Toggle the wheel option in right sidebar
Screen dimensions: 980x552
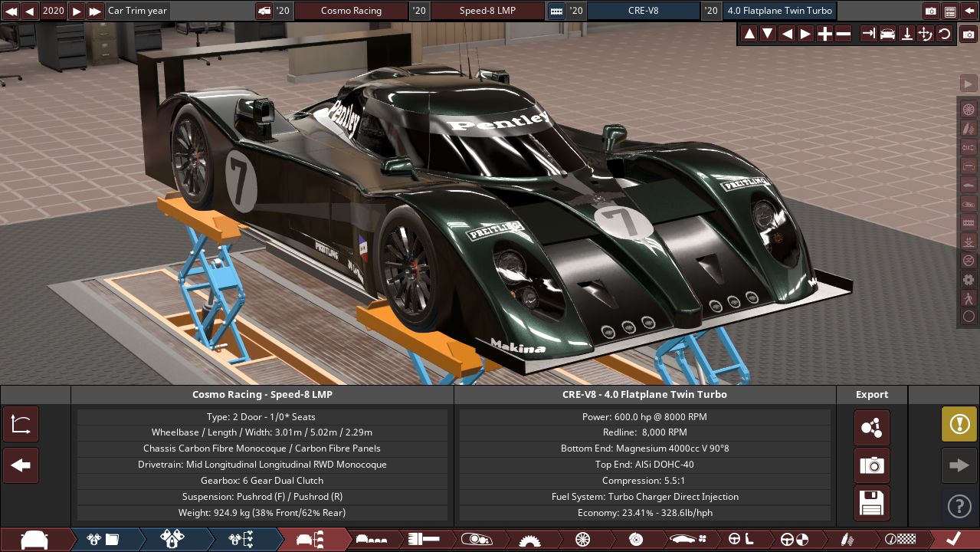(969, 109)
